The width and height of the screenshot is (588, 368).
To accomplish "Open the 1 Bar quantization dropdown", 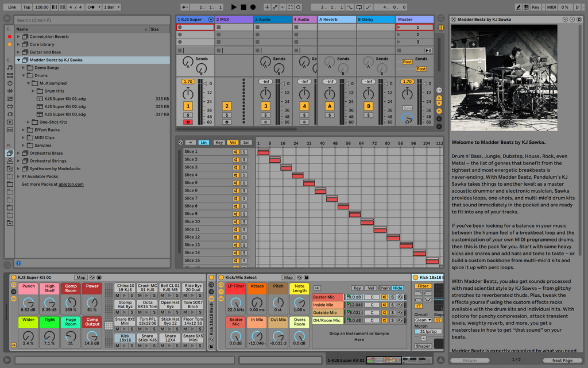I will 112,7.
